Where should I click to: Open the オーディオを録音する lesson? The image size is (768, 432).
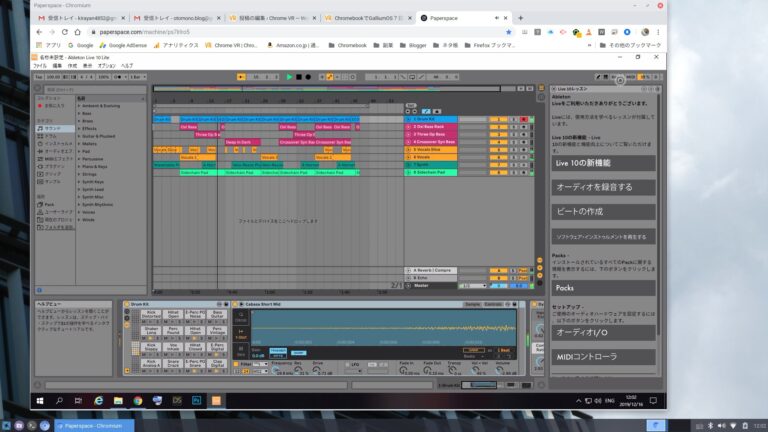point(603,187)
